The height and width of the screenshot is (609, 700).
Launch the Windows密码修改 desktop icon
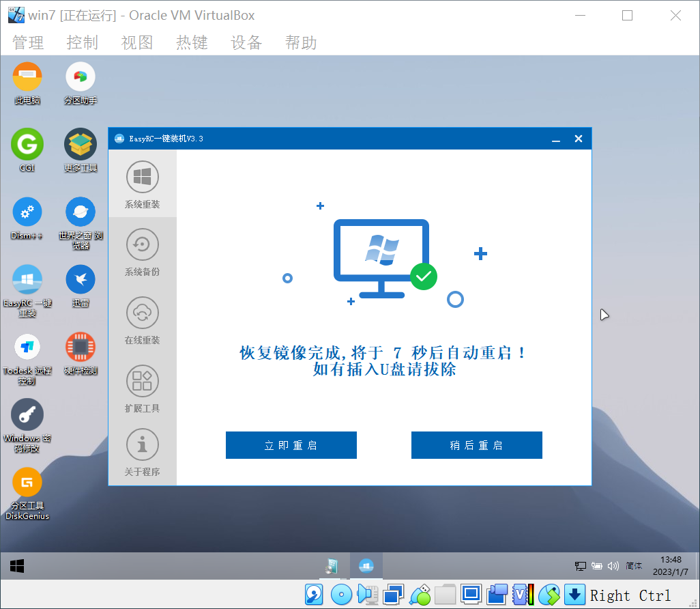(x=27, y=426)
